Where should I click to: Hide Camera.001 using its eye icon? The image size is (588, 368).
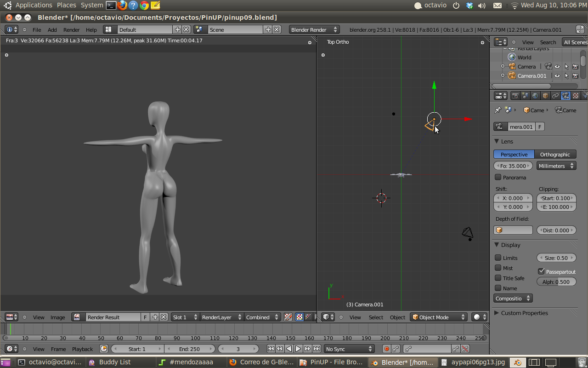[x=557, y=76]
